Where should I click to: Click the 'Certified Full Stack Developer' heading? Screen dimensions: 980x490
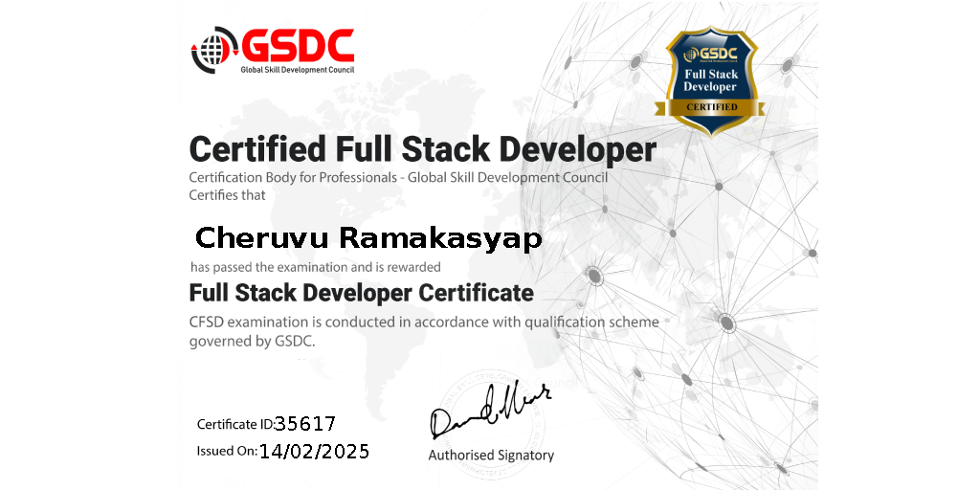(x=422, y=150)
